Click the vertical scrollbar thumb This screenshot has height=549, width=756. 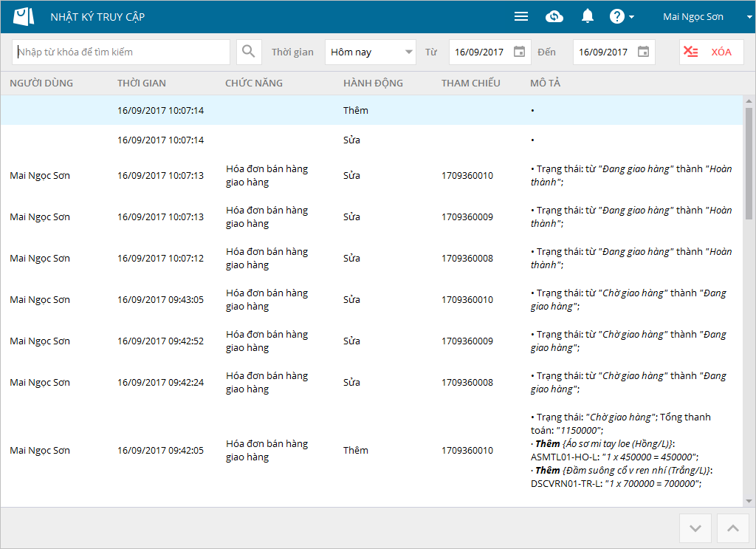[x=749, y=163]
